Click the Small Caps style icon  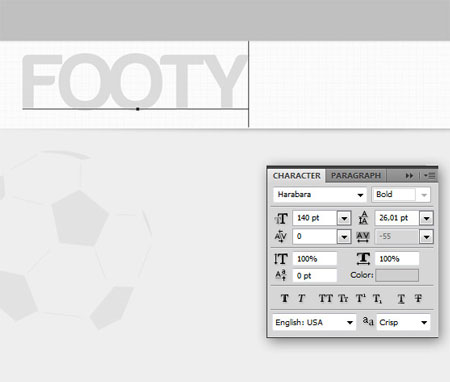tap(343, 298)
